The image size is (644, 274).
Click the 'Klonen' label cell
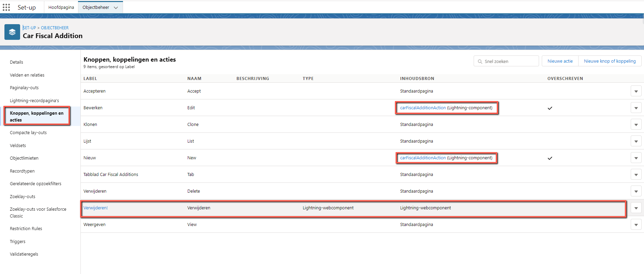point(90,124)
